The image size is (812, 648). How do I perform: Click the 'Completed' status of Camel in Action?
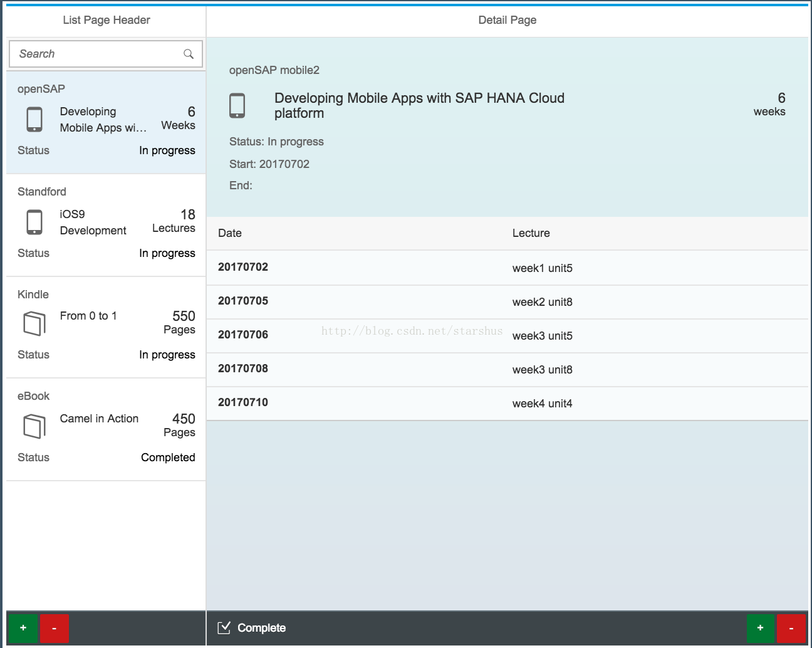(x=168, y=457)
